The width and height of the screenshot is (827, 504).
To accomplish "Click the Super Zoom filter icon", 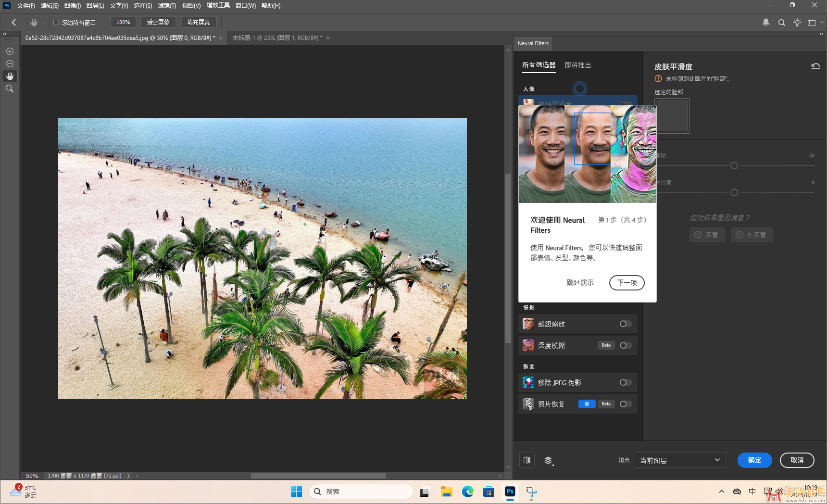I will pos(528,324).
